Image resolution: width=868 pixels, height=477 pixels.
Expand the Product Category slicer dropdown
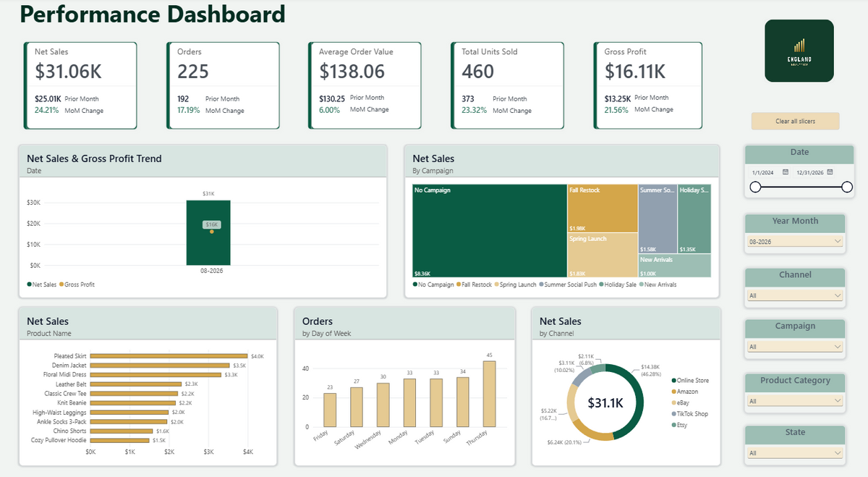(795, 401)
